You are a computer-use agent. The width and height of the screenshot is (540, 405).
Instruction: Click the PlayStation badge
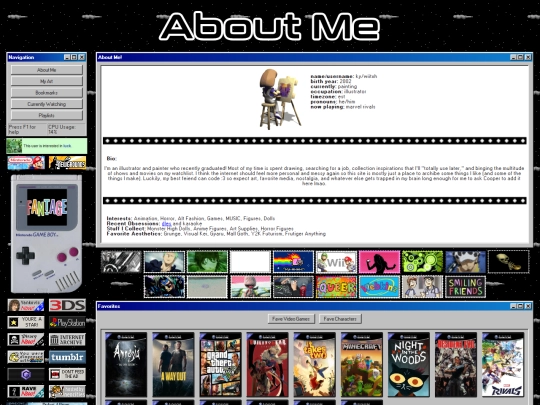click(67, 323)
